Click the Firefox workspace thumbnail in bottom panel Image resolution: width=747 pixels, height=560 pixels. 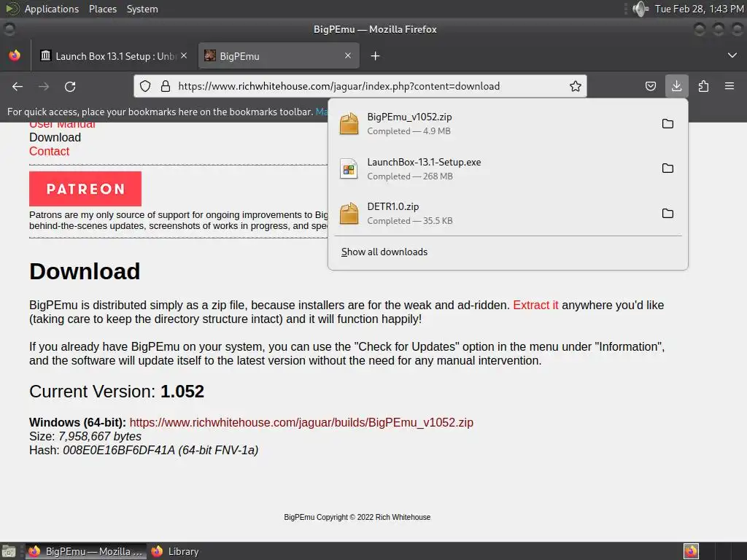[x=691, y=551]
